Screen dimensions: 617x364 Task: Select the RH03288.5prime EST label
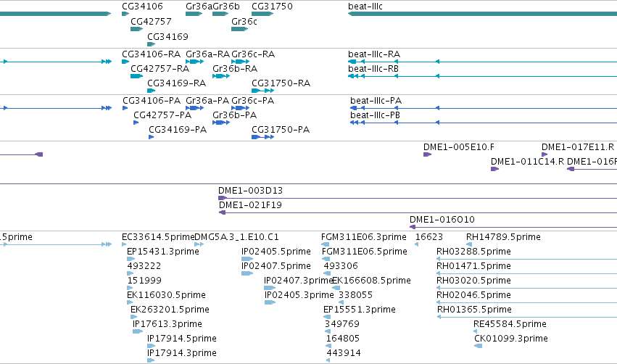pyautogui.click(x=473, y=252)
